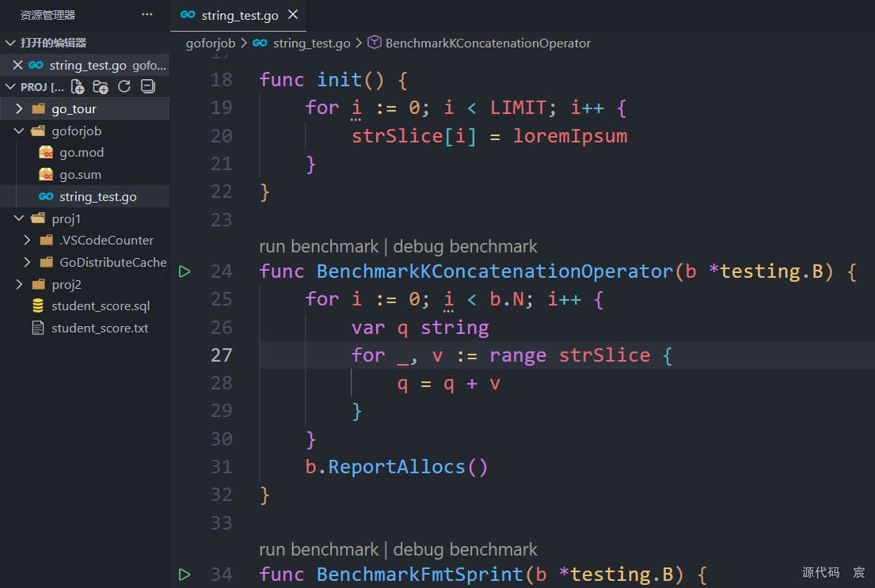The height and width of the screenshot is (588, 875).
Task: Click the go.sum file icon
Action: pyautogui.click(x=46, y=175)
